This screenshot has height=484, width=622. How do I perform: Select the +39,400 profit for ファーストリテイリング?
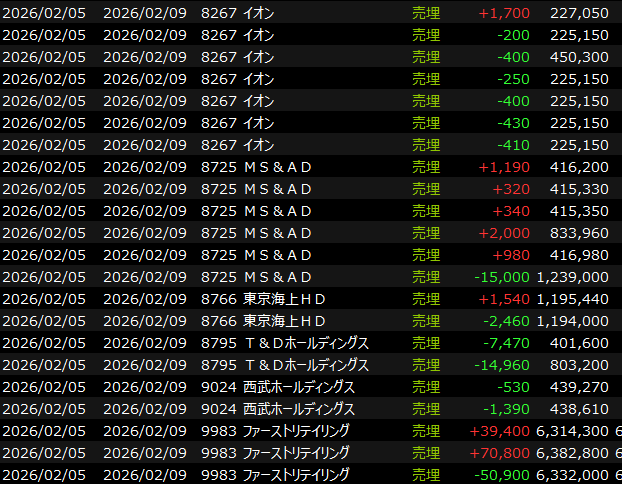pos(502,431)
